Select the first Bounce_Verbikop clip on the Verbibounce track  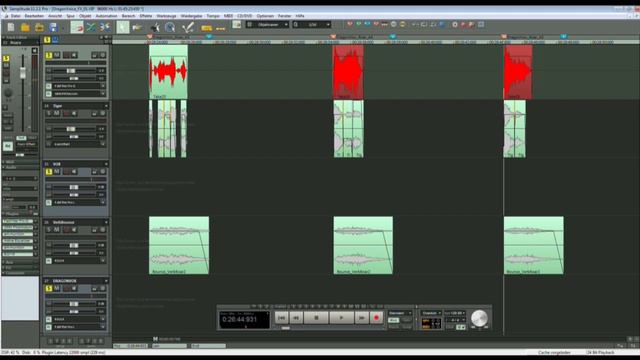click(x=179, y=245)
